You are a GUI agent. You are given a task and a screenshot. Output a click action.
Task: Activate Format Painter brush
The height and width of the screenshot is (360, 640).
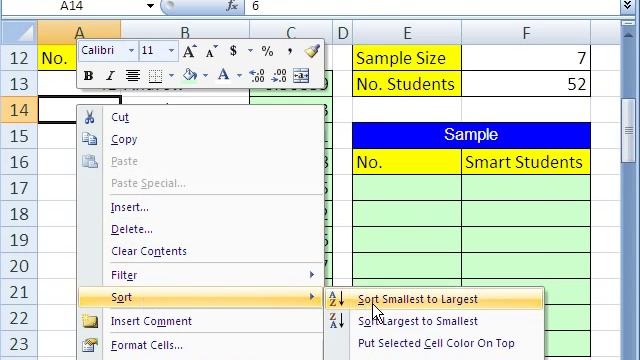click(312, 51)
